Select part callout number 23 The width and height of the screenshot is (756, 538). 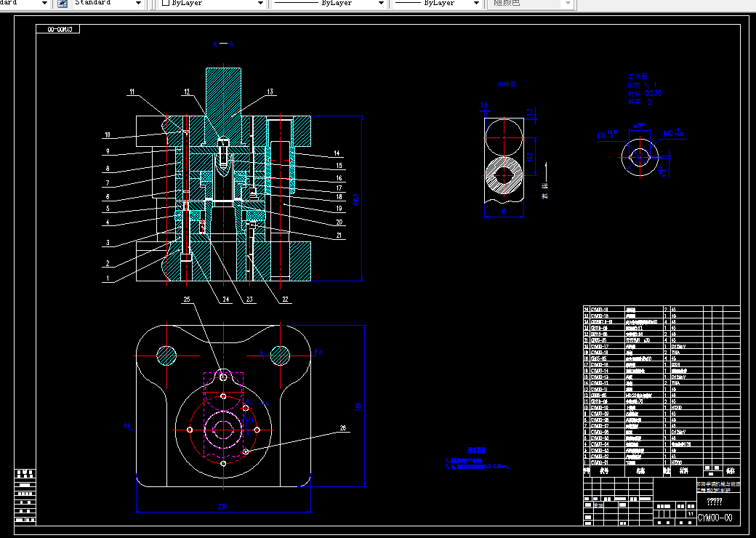pos(249,300)
